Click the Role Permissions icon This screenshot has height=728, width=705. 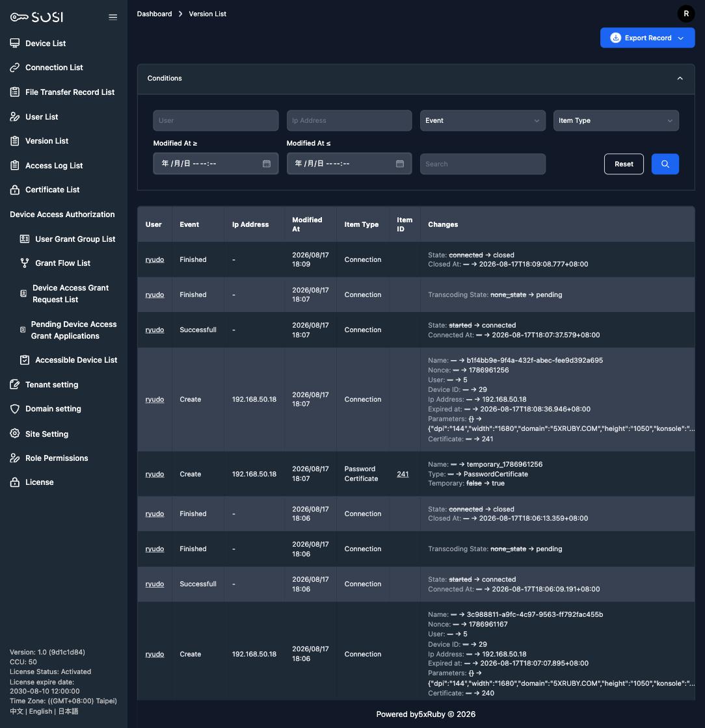(15, 458)
